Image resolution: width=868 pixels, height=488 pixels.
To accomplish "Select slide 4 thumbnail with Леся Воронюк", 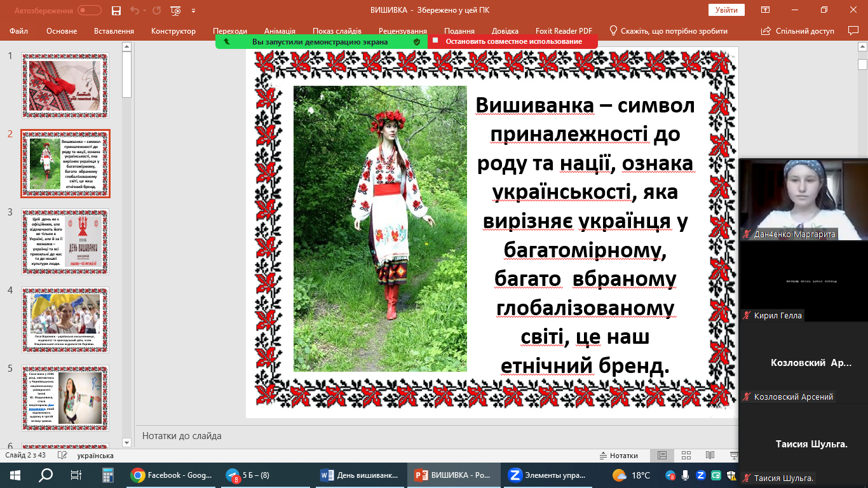I will coord(65,320).
